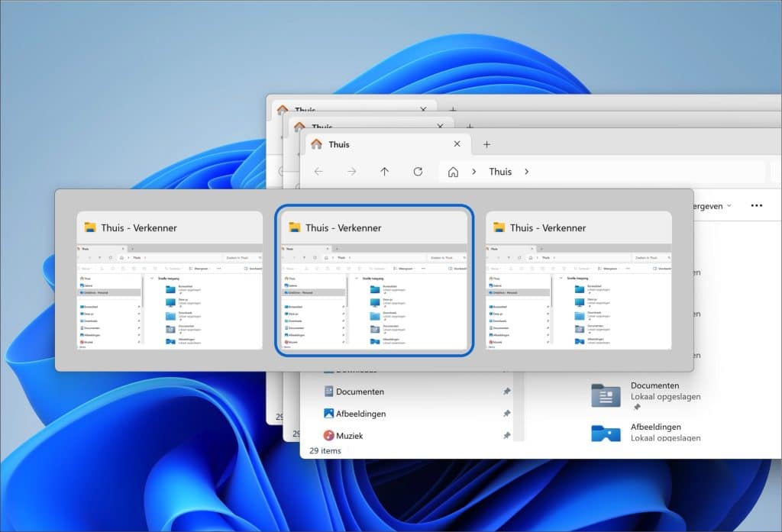Unpin Documenten via its pin icon
The height and width of the screenshot is (532, 782).
(x=507, y=392)
